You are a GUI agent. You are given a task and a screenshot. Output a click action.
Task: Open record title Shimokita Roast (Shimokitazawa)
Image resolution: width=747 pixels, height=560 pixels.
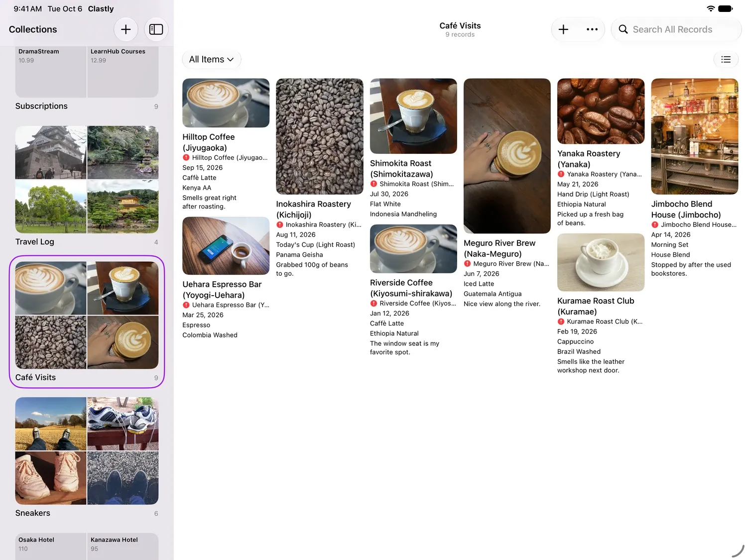click(402, 169)
